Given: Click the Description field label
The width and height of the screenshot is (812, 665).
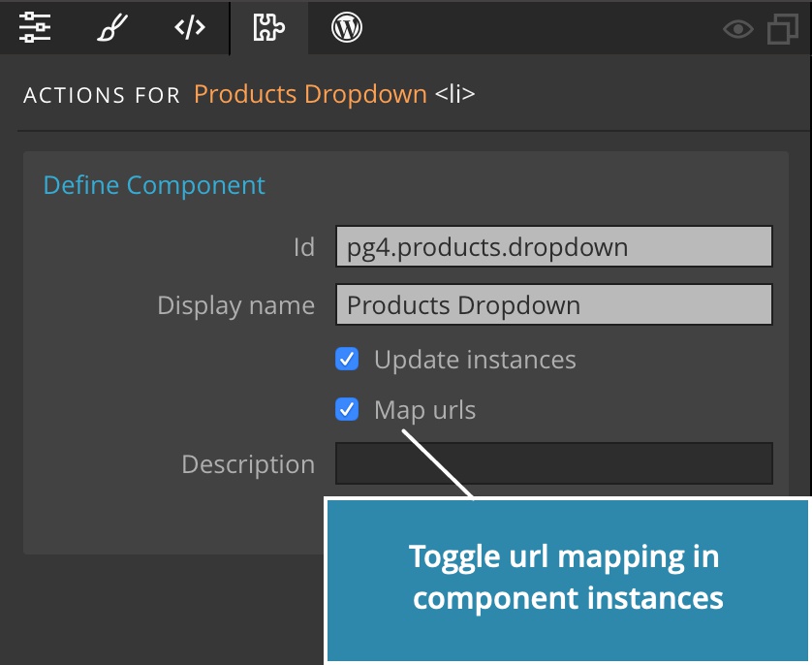Looking at the screenshot, I should click(248, 464).
